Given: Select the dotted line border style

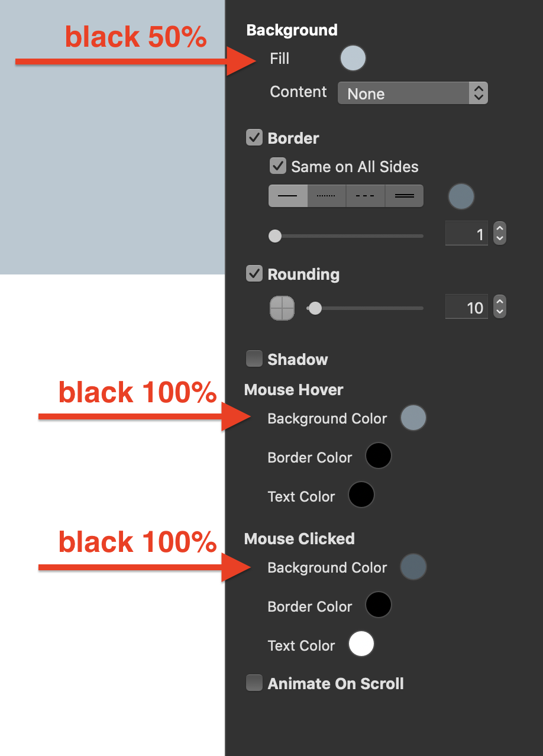Looking at the screenshot, I should [x=327, y=196].
